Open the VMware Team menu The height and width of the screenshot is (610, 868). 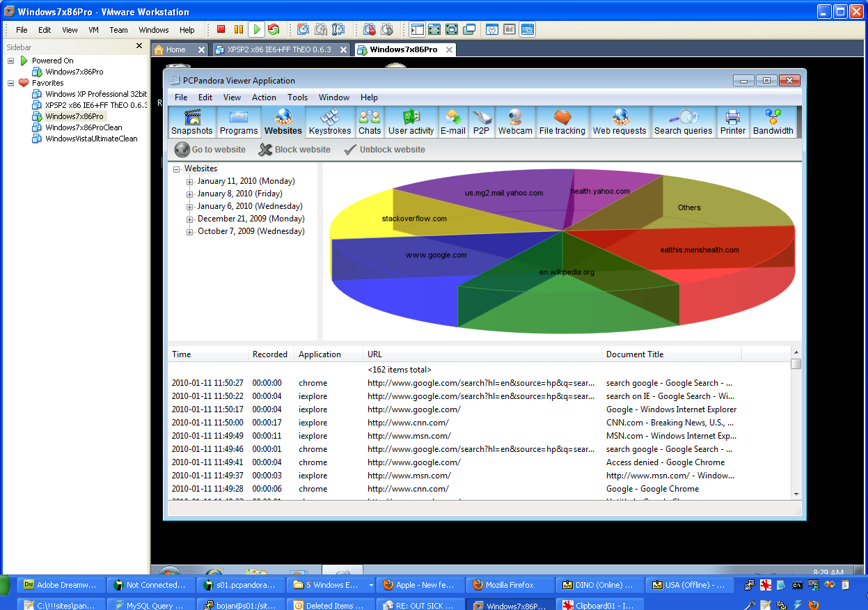[118, 30]
